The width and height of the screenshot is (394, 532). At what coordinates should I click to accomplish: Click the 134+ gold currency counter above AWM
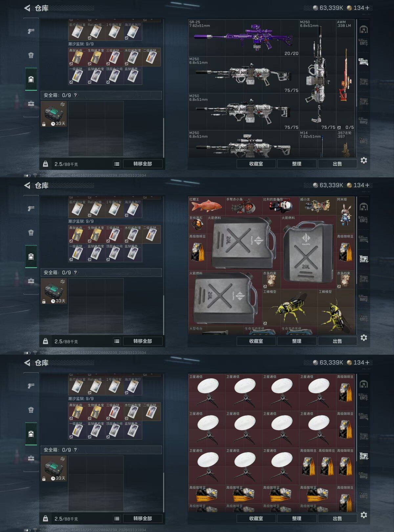(x=358, y=8)
